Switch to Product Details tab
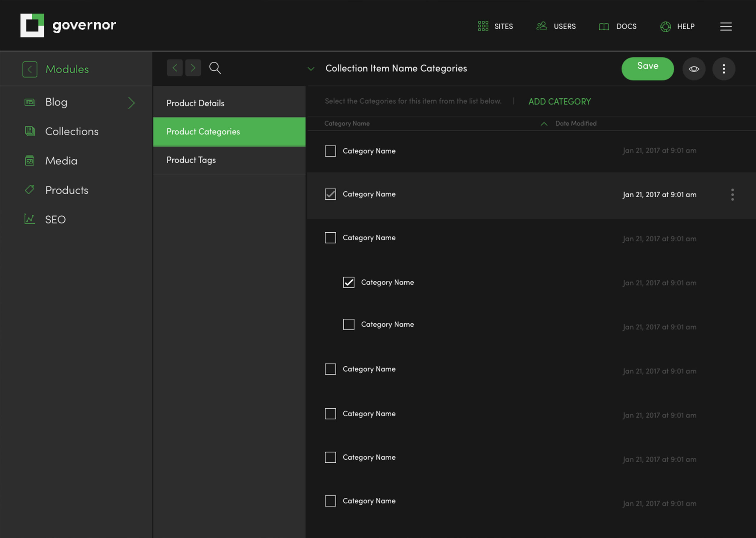Screen dimensions: 756x538 195,103
